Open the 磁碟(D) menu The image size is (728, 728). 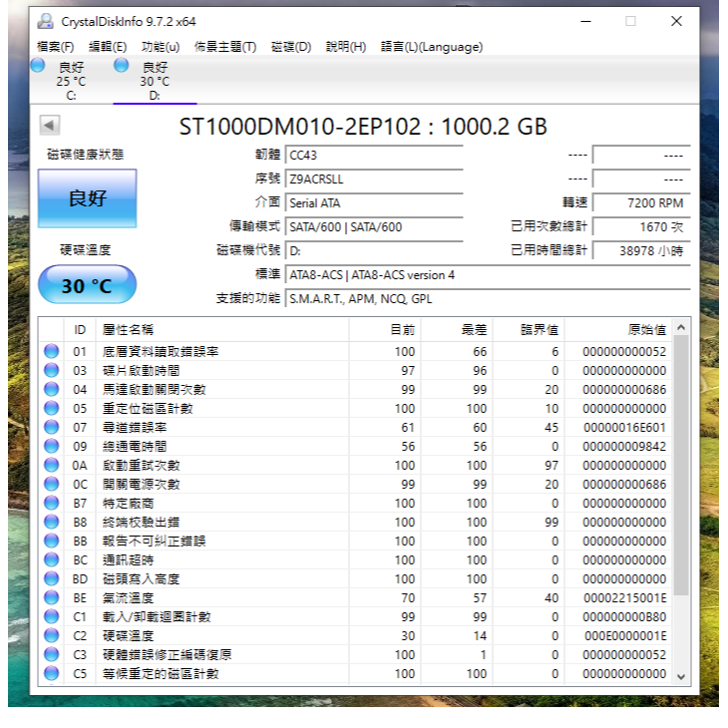(291, 47)
